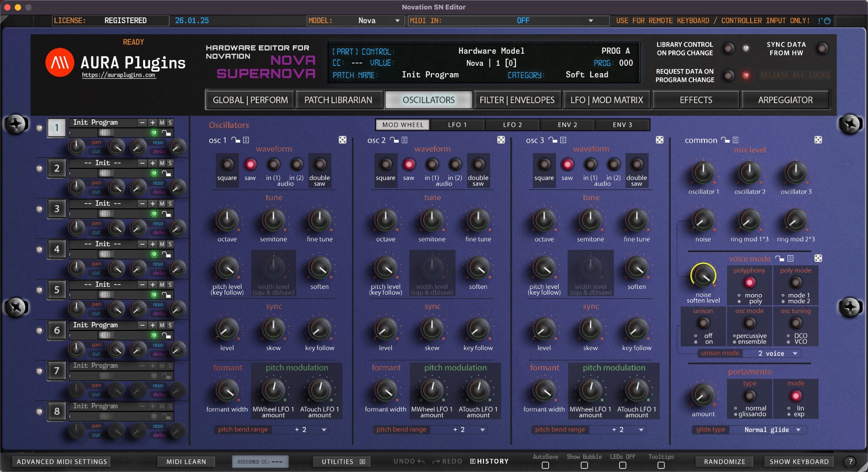Switch to the FILTER | ENVELOPES tab
The image size is (868, 472).
pos(517,100)
